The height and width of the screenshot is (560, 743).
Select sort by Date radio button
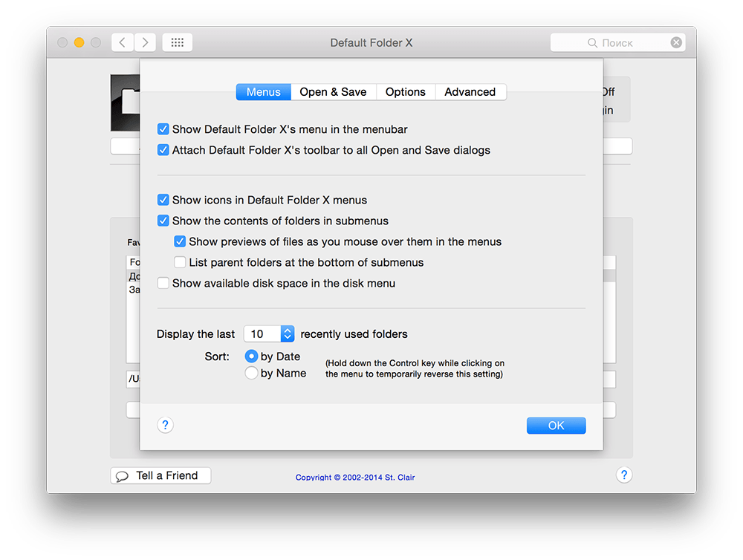tap(251, 356)
